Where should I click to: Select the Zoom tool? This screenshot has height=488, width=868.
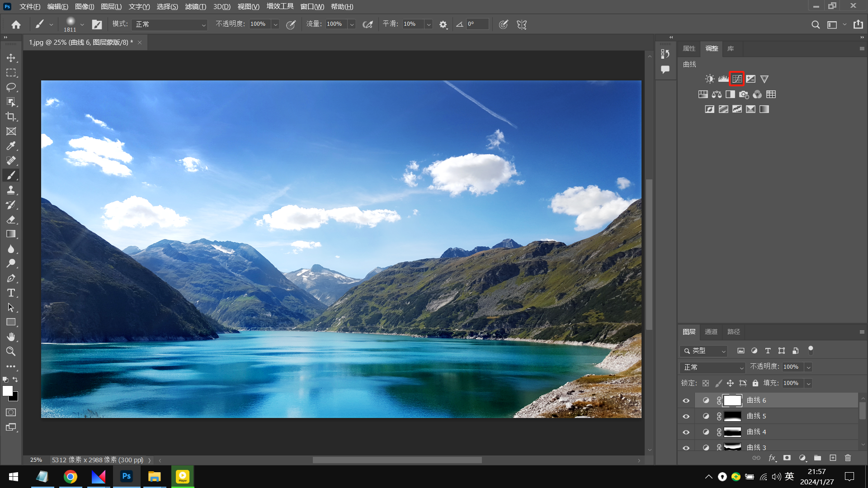(11, 352)
